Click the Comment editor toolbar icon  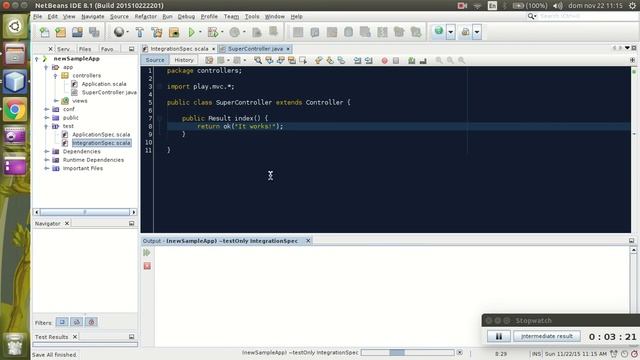click(x=412, y=60)
